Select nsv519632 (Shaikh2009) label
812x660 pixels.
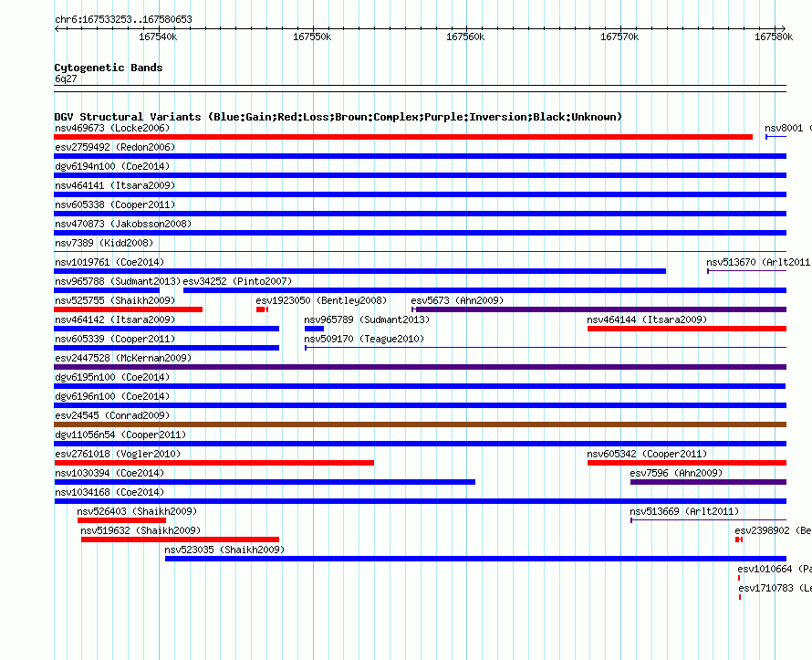pos(141,530)
